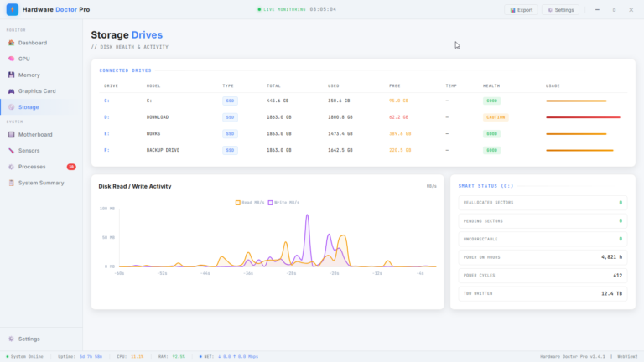Image resolution: width=644 pixels, height=362 pixels.
Task: Click the D: drive red usage bar
Action: click(584, 117)
